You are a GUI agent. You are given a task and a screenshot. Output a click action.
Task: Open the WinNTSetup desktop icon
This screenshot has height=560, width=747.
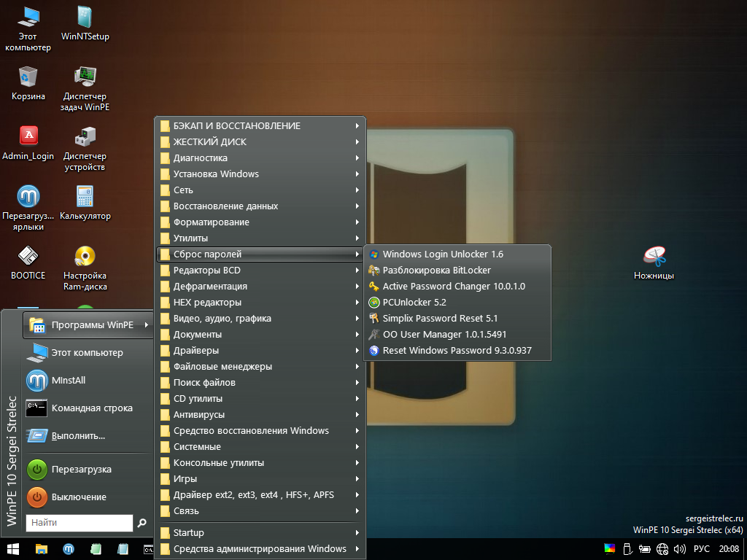coord(85,24)
